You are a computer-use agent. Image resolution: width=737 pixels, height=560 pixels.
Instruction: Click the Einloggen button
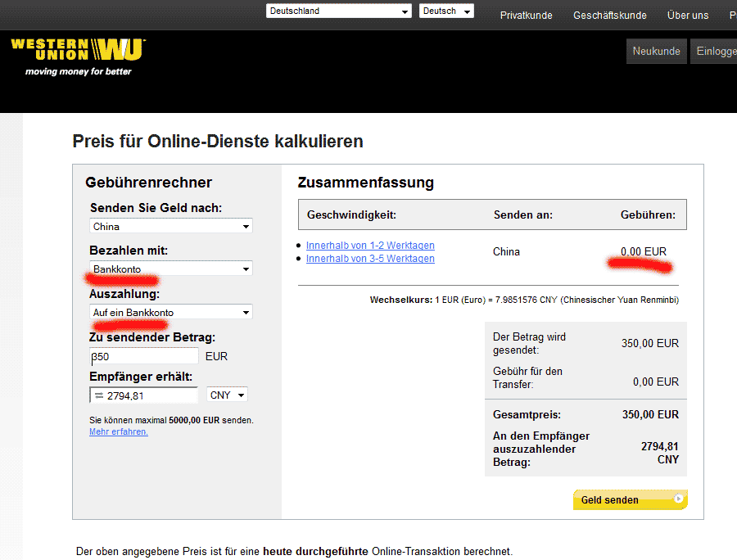pyautogui.click(x=716, y=51)
